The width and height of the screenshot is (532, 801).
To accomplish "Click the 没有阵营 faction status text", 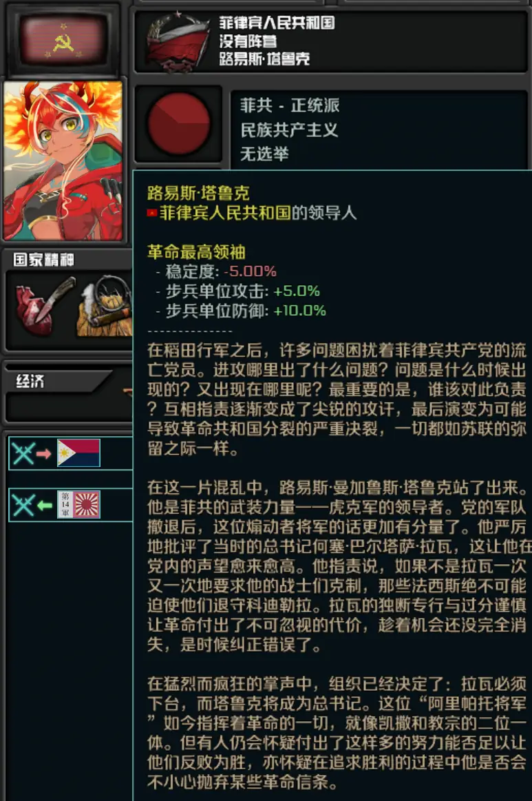I will coord(248,41).
